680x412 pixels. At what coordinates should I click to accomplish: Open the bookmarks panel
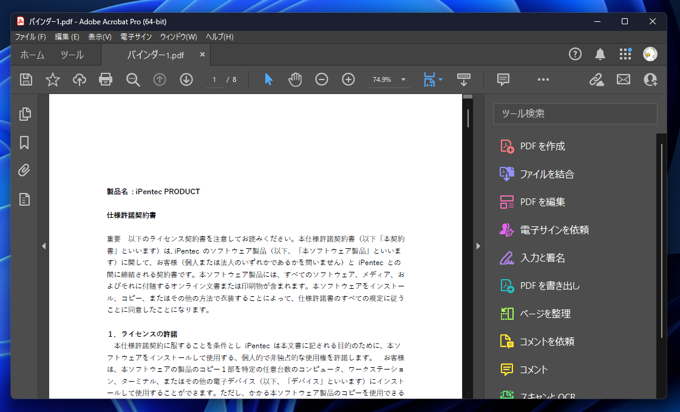[25, 143]
